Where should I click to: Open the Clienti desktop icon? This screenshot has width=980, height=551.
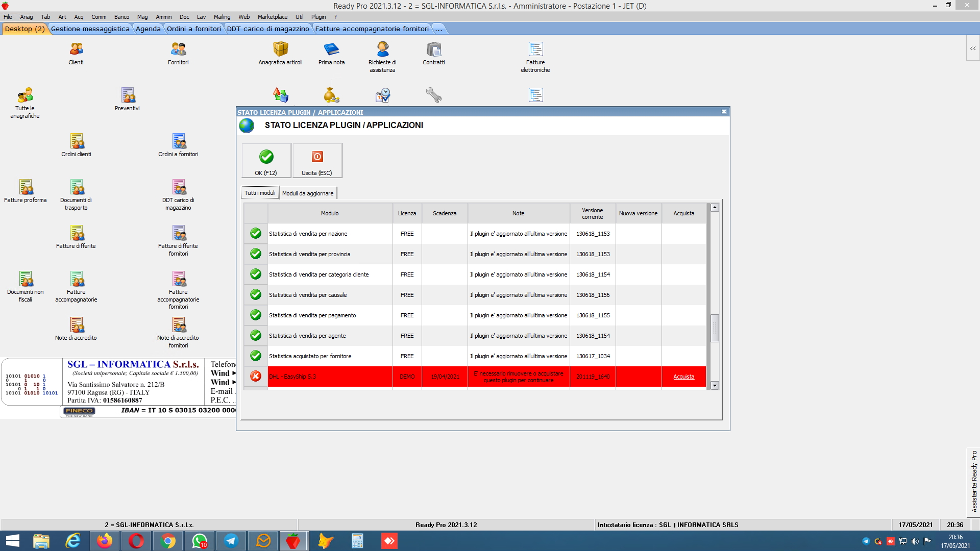[76, 54]
